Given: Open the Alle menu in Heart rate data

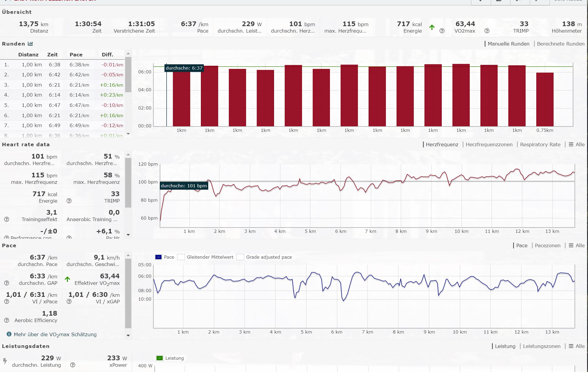Looking at the screenshot, I should [x=577, y=144].
